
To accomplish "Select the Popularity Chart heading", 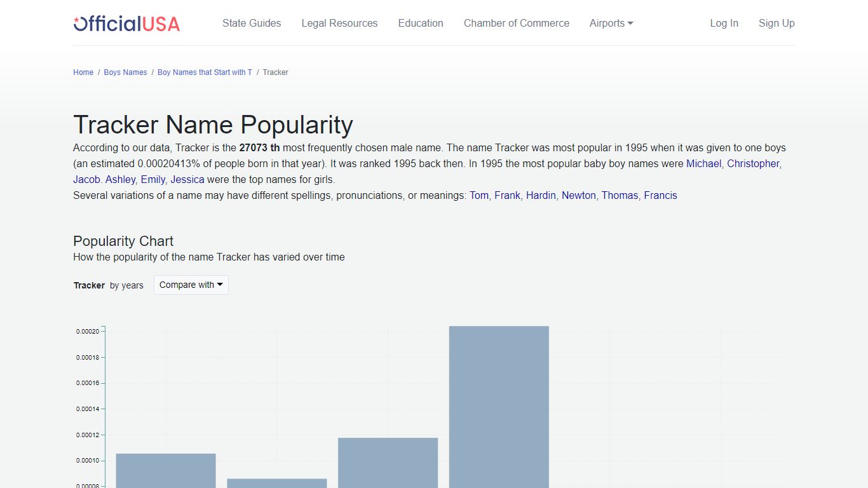I will (123, 241).
